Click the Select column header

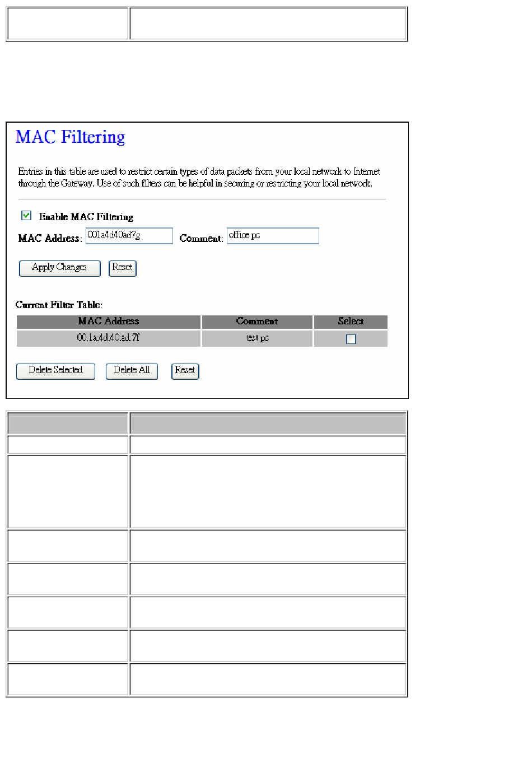pos(351,322)
